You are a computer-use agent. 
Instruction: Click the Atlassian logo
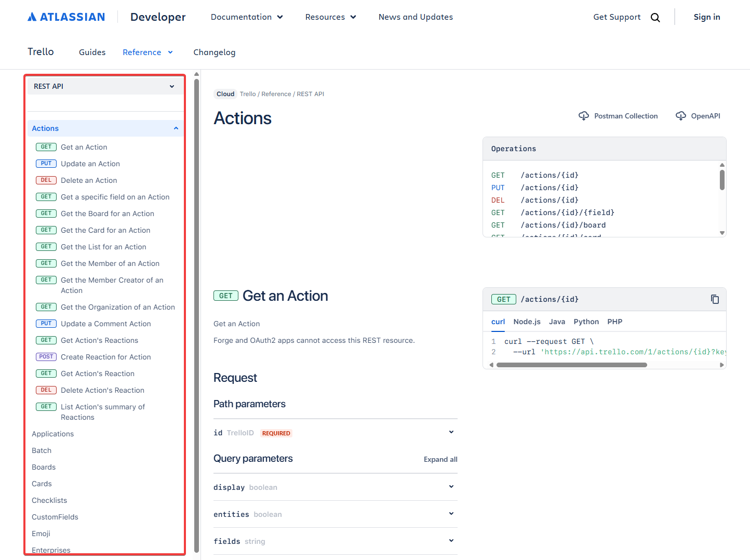(x=65, y=16)
